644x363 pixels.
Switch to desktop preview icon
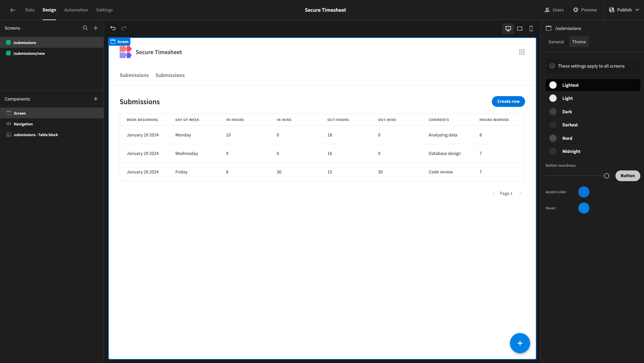click(508, 29)
